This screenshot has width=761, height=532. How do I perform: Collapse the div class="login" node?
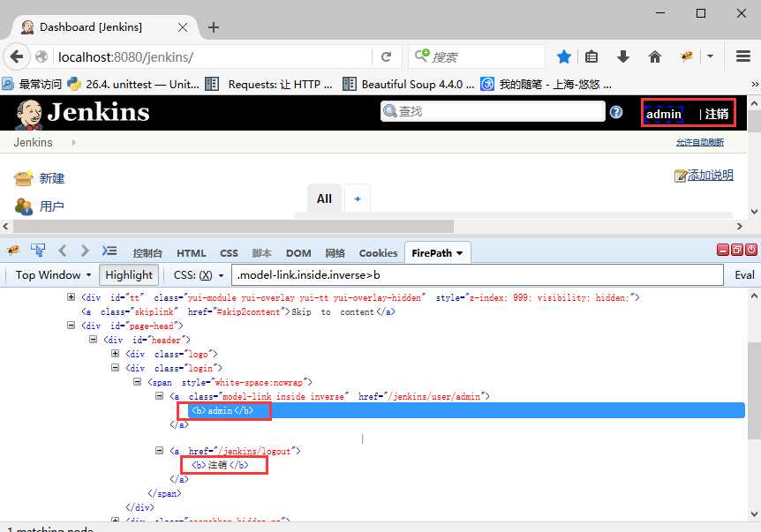click(115, 367)
